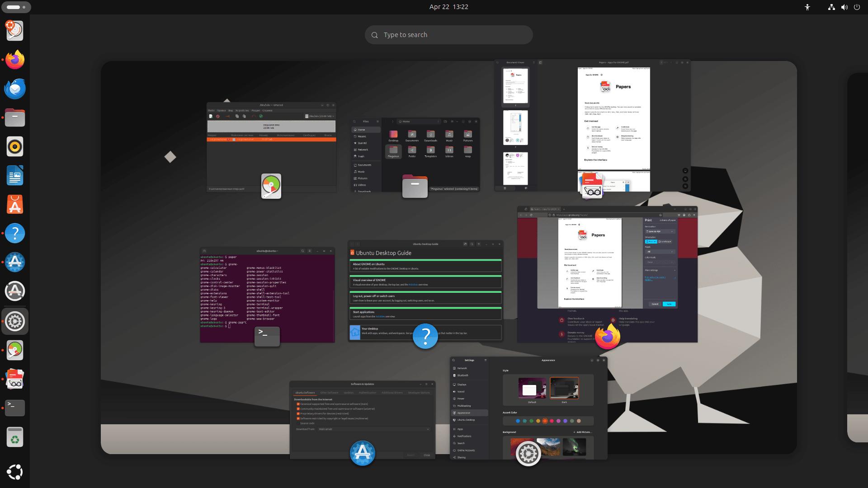Image resolution: width=868 pixels, height=488 pixels.
Task: Open GParted /dev/sda device dropdown
Action: tap(320, 116)
